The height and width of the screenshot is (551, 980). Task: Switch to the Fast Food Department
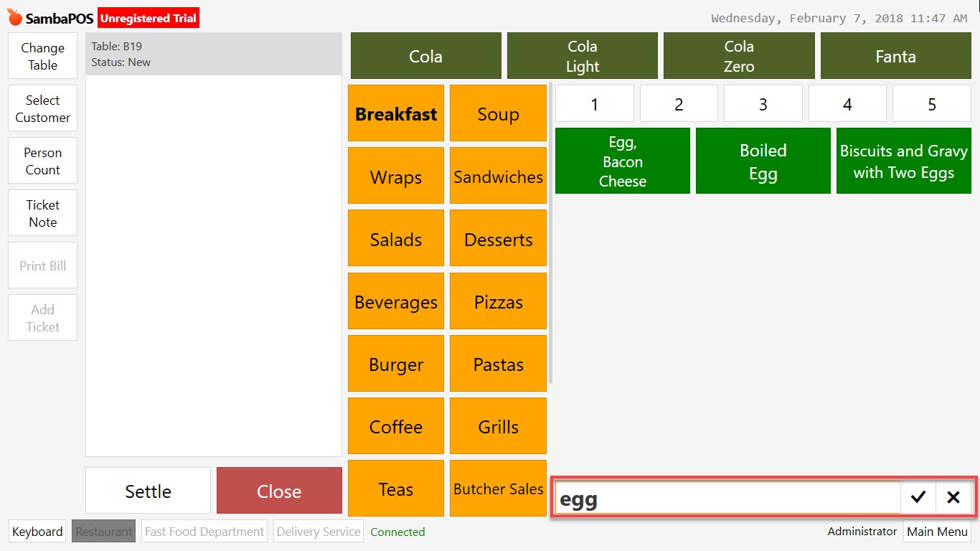click(x=204, y=532)
